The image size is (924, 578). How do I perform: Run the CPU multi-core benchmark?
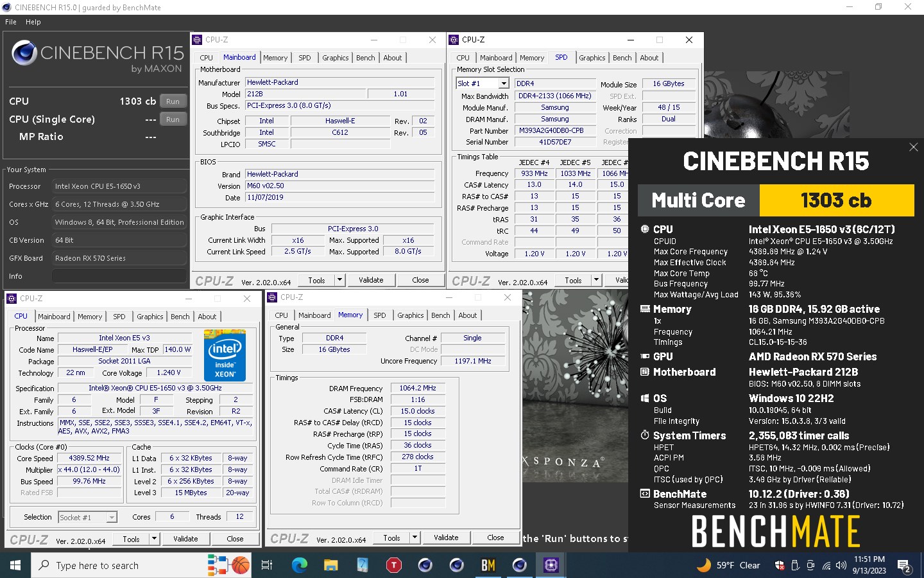click(173, 101)
